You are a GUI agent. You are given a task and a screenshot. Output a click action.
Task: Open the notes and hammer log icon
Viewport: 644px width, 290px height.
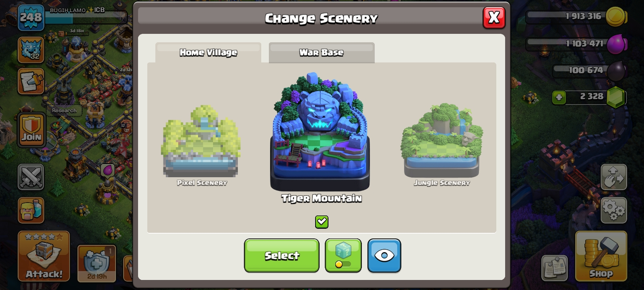[x=31, y=81]
